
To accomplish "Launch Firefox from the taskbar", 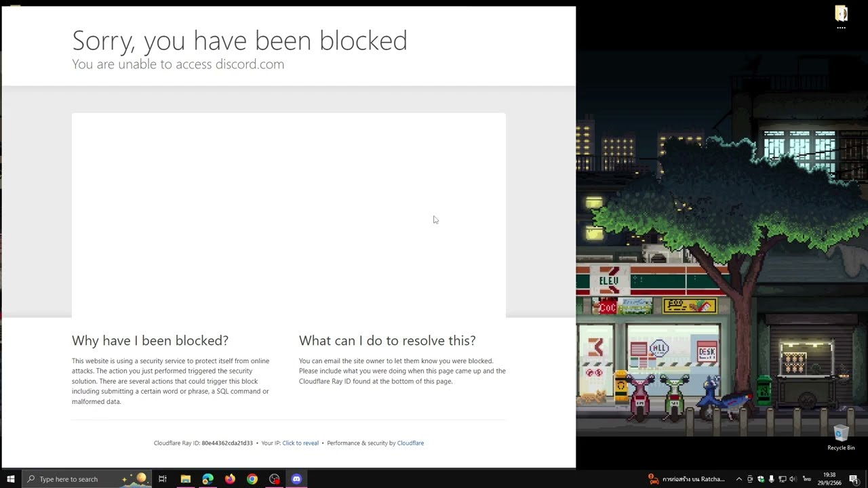I will click(x=230, y=479).
